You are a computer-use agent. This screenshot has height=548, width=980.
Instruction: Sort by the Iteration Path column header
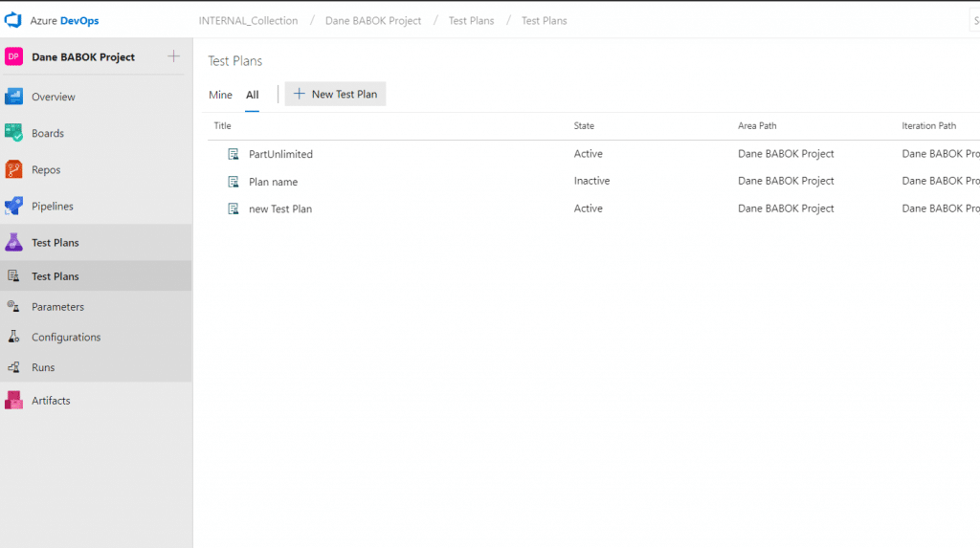[x=928, y=125]
